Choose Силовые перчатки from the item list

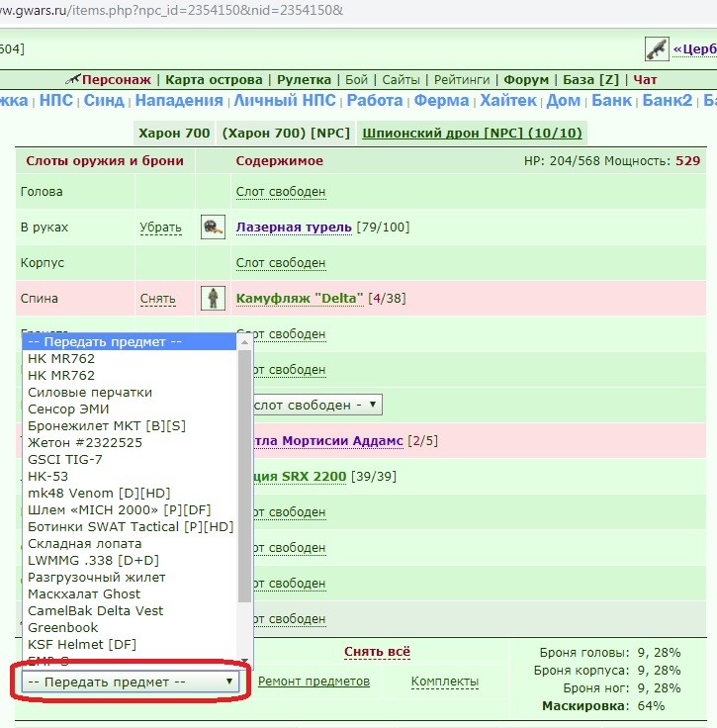90,393
